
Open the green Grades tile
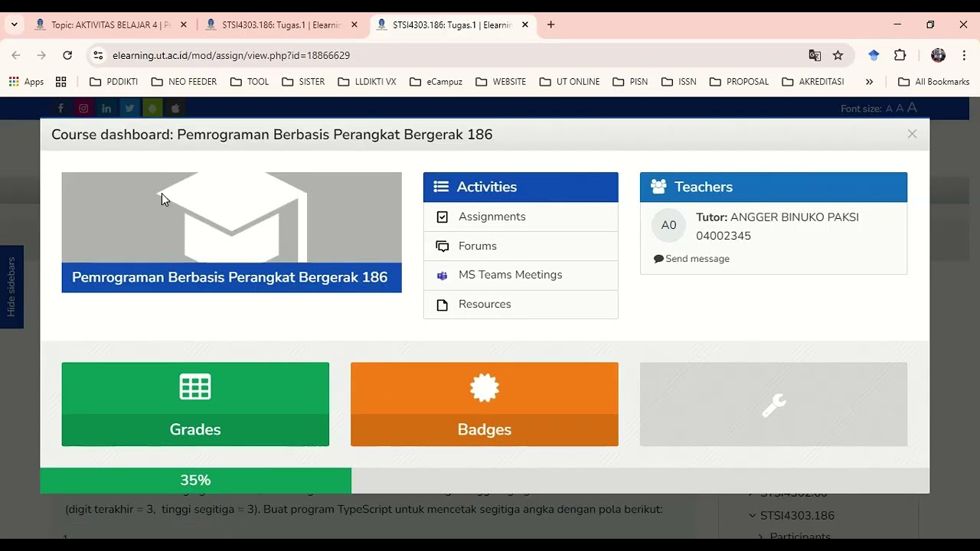click(195, 404)
